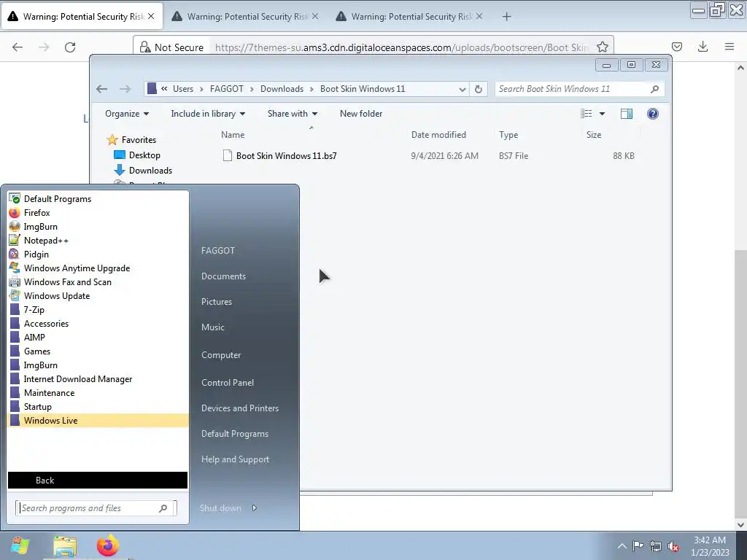
Task: Click the muted volume icon in tray
Action: tap(673, 546)
